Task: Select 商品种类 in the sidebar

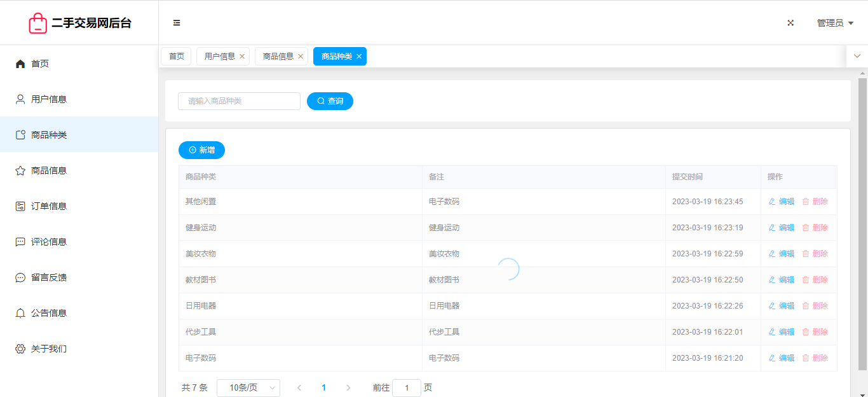Action: (x=79, y=135)
